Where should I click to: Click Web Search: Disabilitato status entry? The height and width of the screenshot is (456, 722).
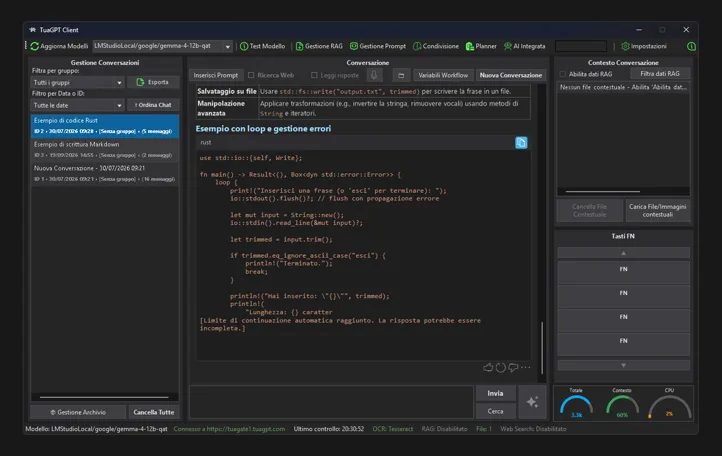click(x=533, y=429)
